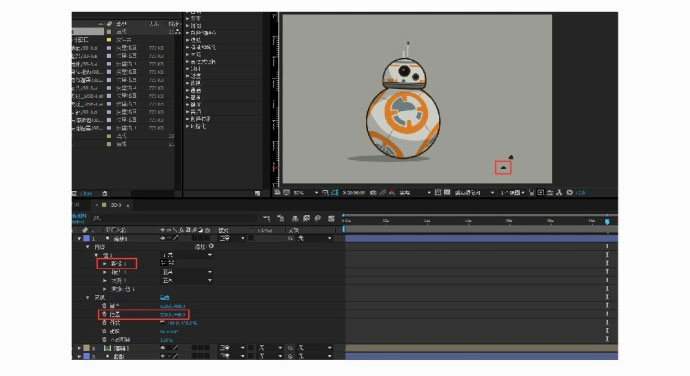Click the trash icon in Project panel footer
This screenshot has height=376, width=690.
point(104,193)
